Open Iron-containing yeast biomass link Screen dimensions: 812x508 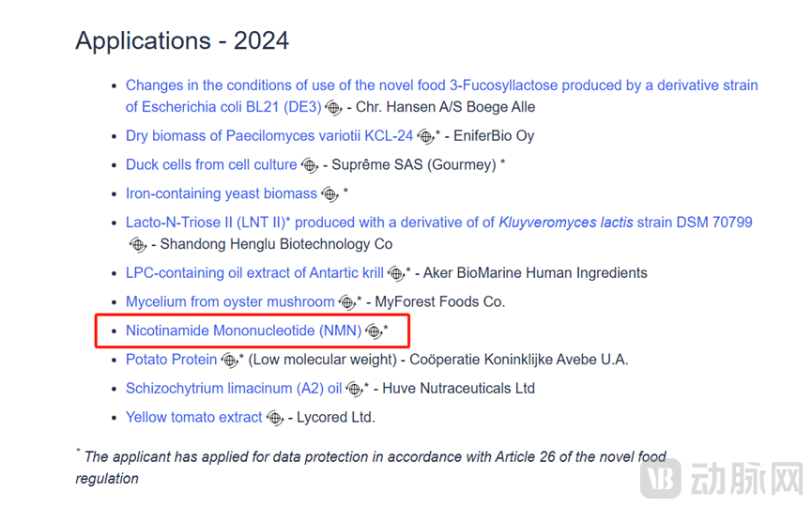(x=222, y=193)
